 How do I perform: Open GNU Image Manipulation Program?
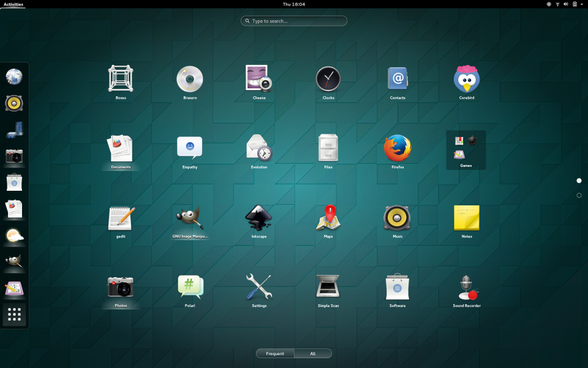click(190, 218)
